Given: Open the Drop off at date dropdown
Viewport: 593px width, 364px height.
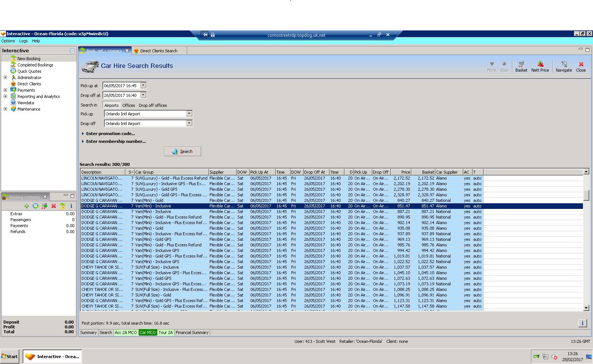Looking at the screenshot, I should pos(143,95).
